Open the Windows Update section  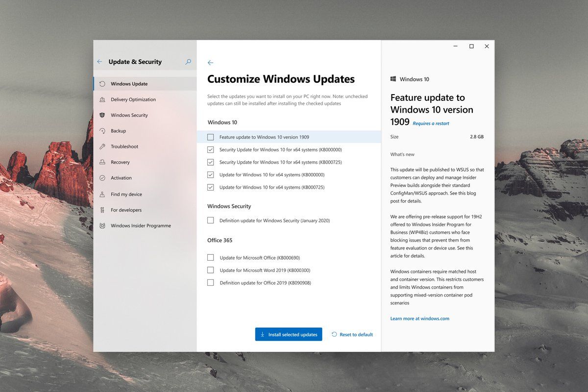(x=145, y=84)
